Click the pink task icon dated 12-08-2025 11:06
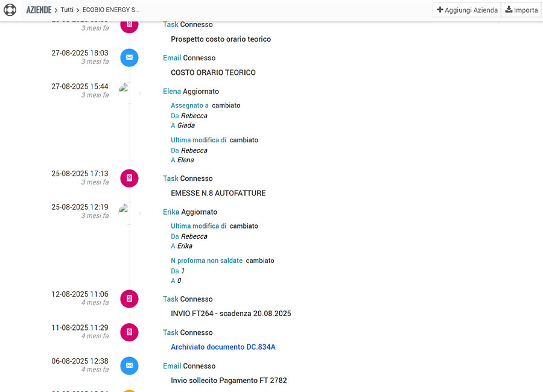The width and height of the screenshot is (543, 392). [129, 299]
